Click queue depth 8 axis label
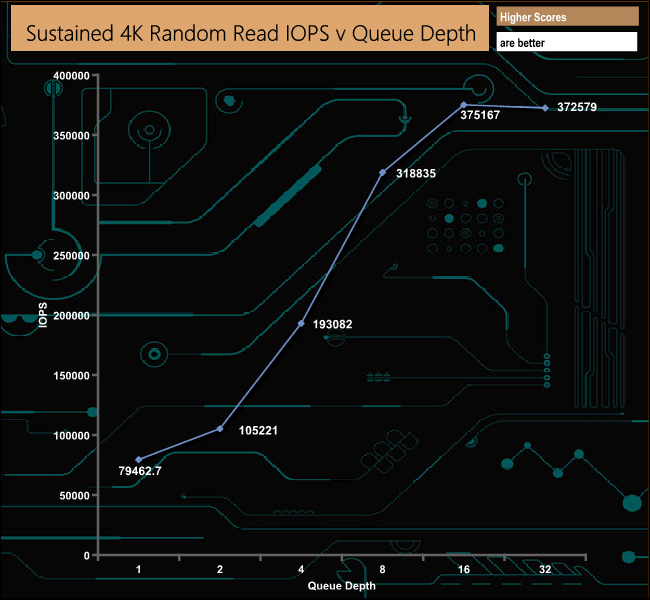The image size is (650, 600). (x=382, y=569)
